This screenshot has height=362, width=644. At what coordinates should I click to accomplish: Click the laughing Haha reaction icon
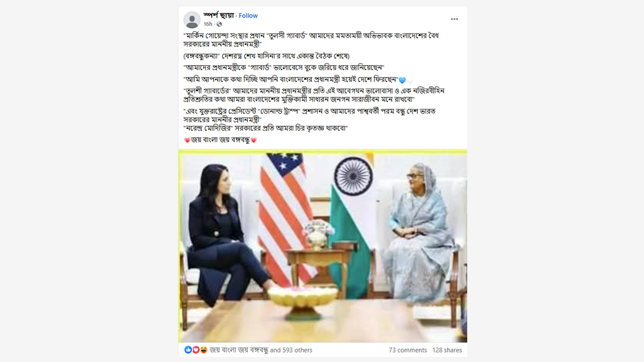tap(203, 349)
